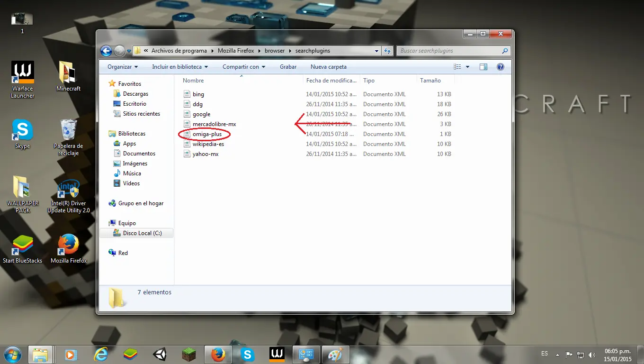This screenshot has height=364, width=644.
Task: Select the ddg XML file icon
Action: 187,104
